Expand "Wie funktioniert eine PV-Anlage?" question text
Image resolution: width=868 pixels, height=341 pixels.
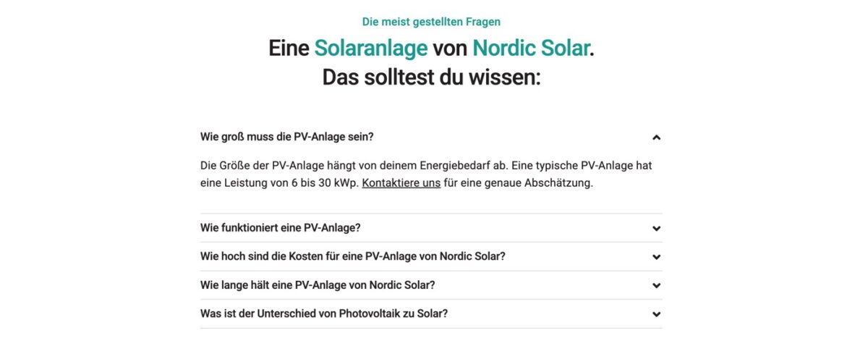[280, 228]
